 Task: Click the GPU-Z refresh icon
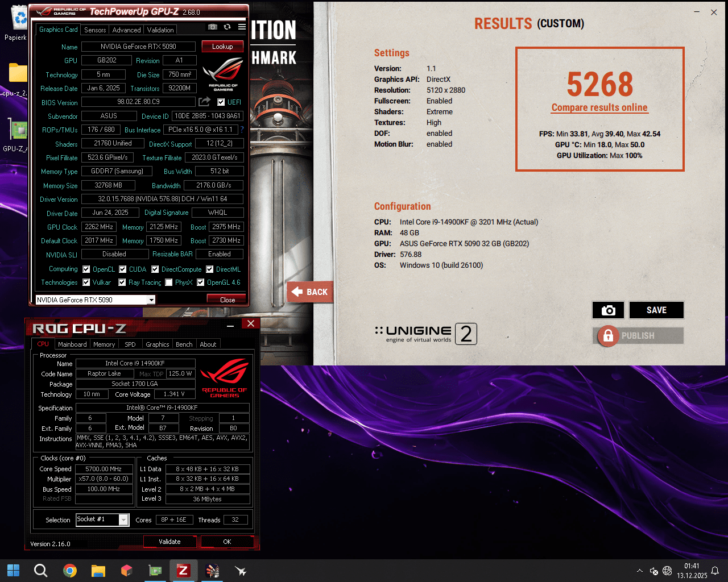[227, 27]
